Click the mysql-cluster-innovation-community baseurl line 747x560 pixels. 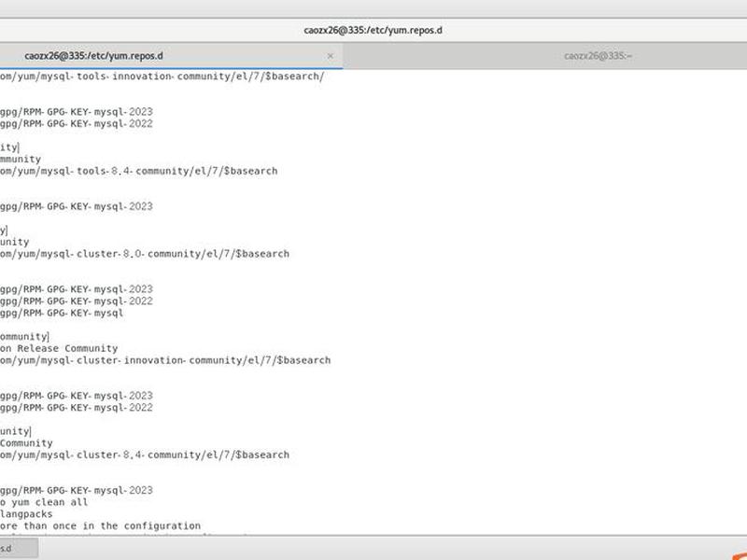pyautogui.click(x=165, y=360)
